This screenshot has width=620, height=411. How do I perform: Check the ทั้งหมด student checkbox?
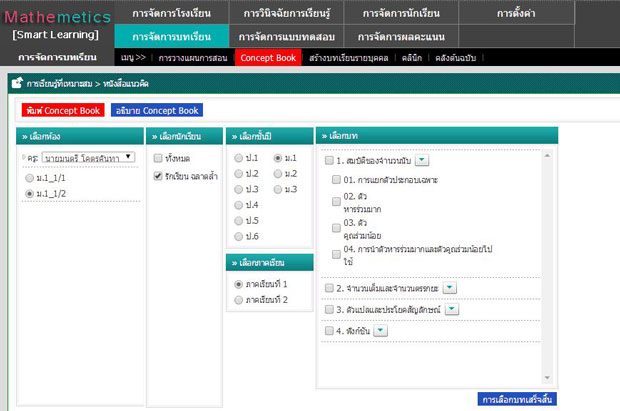pos(158,159)
